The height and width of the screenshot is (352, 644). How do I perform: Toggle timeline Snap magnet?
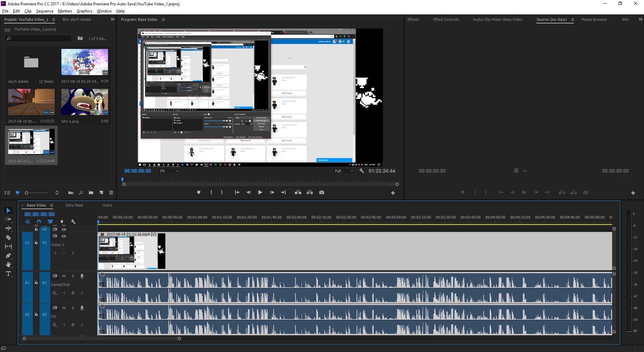(x=39, y=222)
